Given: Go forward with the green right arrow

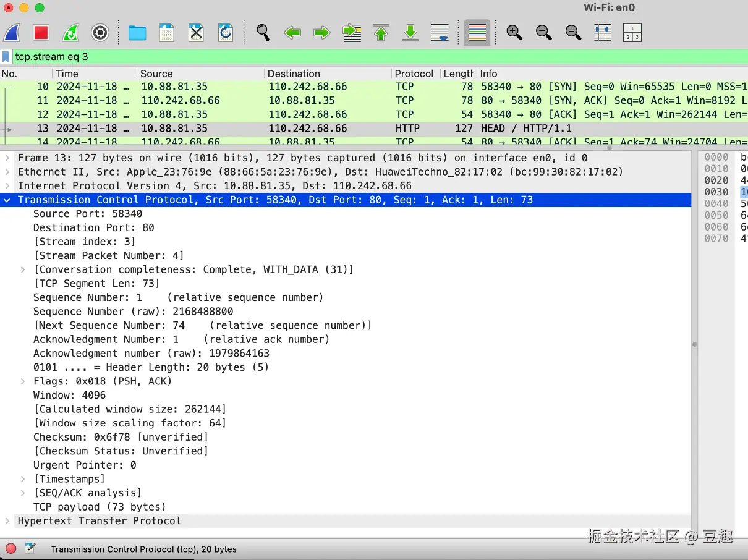Looking at the screenshot, I should tap(321, 33).
